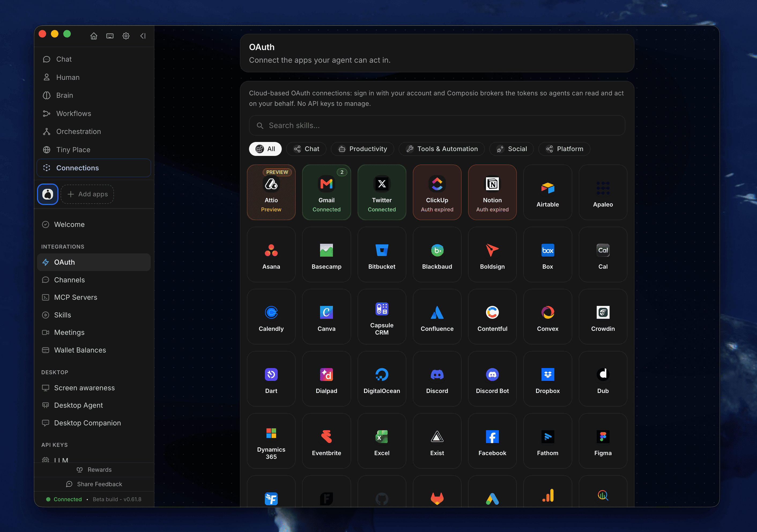Select the Cal integration
757x532 pixels.
pos(603,254)
